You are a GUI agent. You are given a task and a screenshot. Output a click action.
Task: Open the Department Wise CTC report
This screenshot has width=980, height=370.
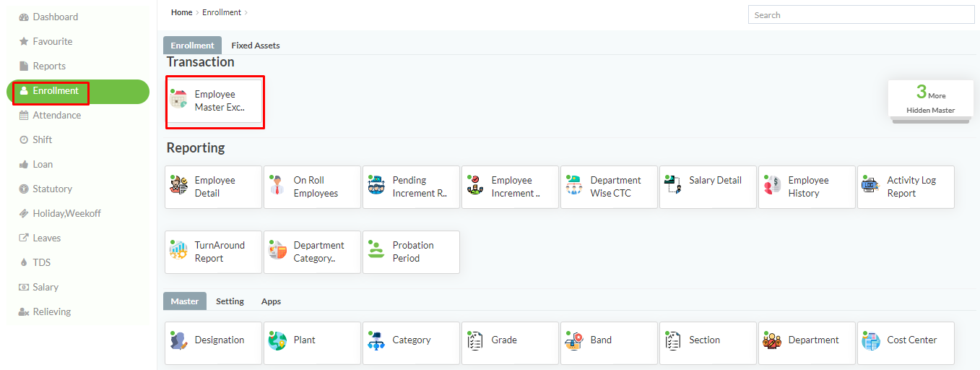click(610, 187)
